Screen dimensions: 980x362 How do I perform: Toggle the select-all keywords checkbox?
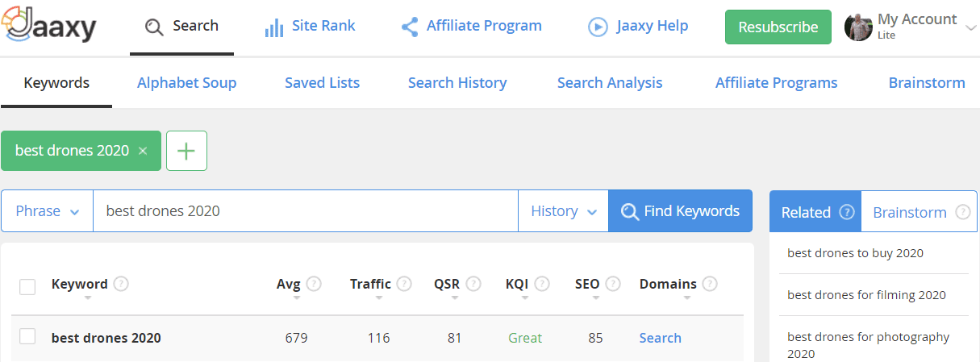click(27, 286)
